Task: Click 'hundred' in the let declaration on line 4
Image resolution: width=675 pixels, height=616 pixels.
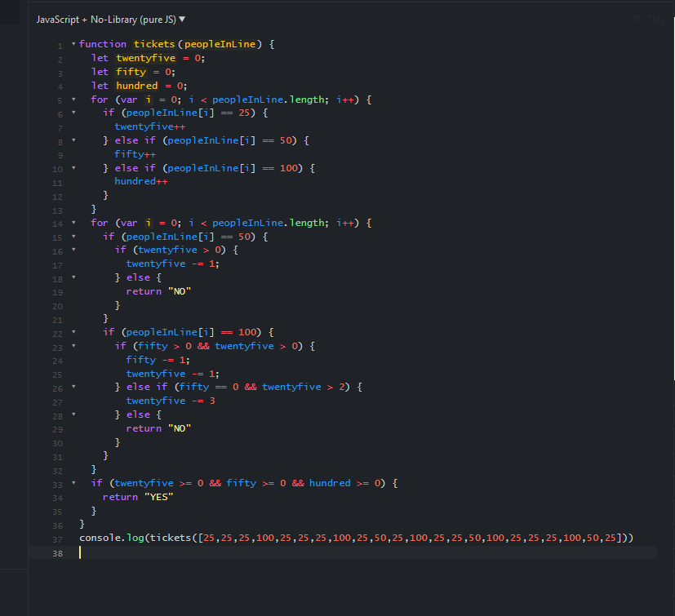Action: coord(137,86)
